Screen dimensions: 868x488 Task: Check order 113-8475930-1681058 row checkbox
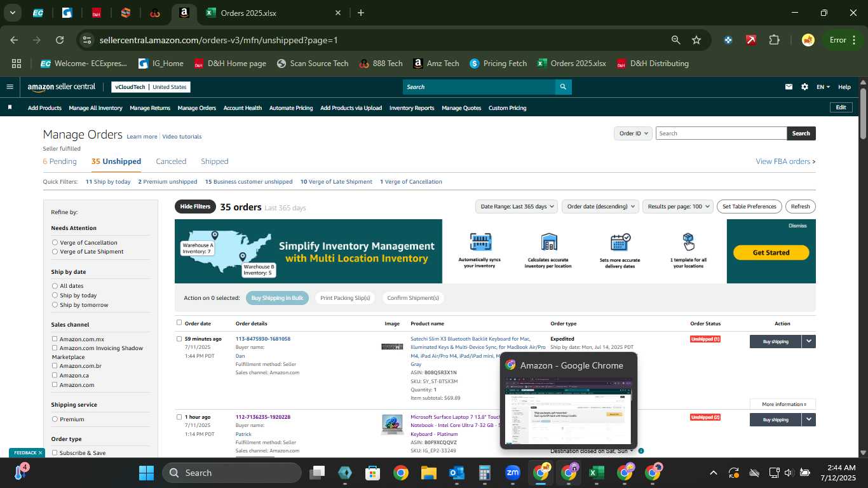coord(179,339)
